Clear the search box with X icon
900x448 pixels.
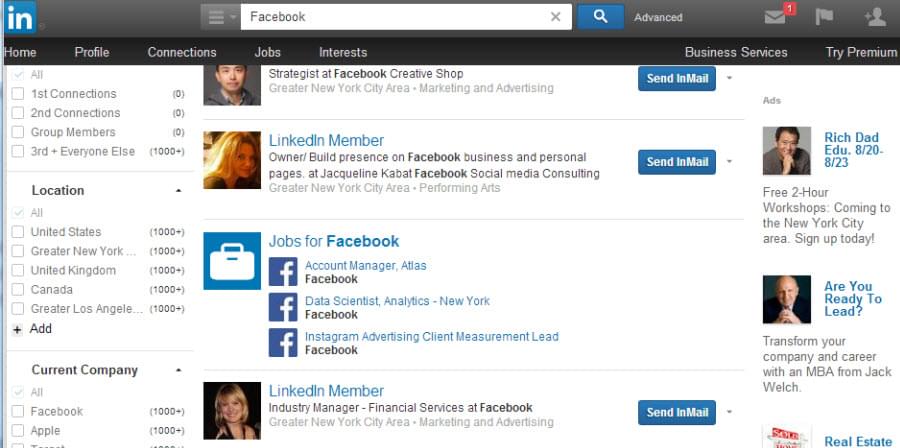click(556, 17)
